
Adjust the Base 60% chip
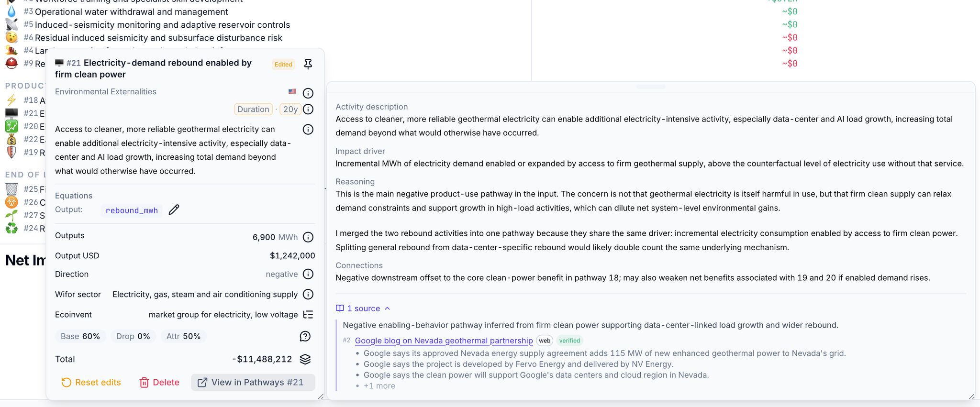click(80, 336)
